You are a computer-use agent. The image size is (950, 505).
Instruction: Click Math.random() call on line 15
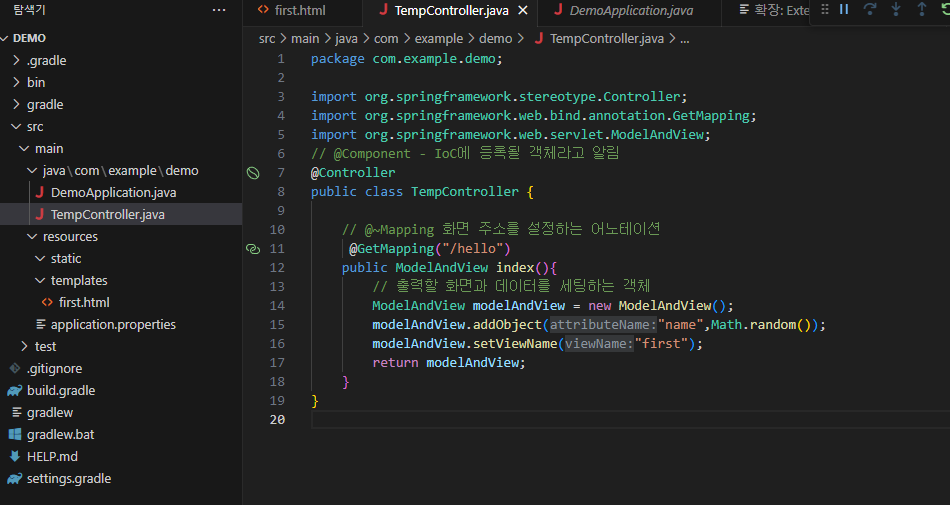click(760, 325)
